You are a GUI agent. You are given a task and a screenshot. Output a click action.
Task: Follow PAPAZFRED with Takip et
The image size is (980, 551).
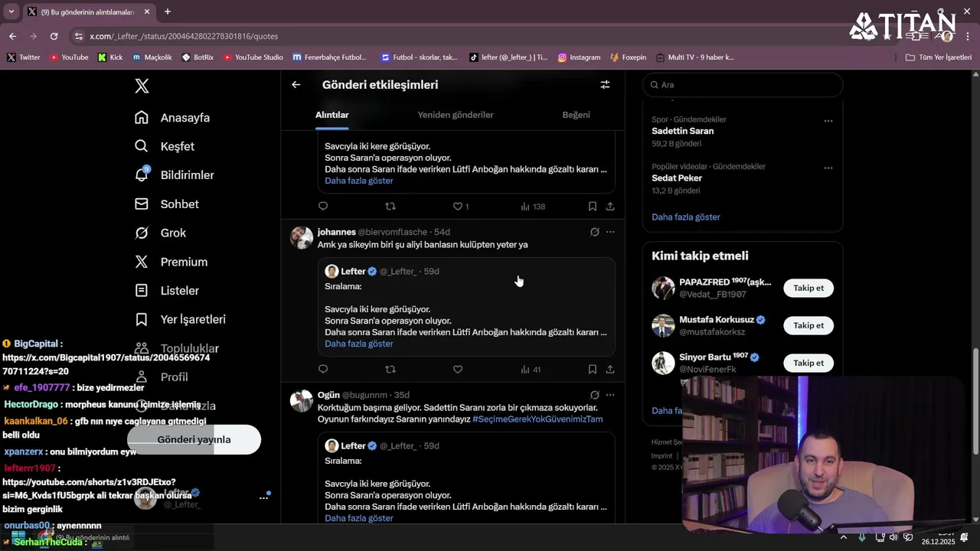tap(808, 288)
